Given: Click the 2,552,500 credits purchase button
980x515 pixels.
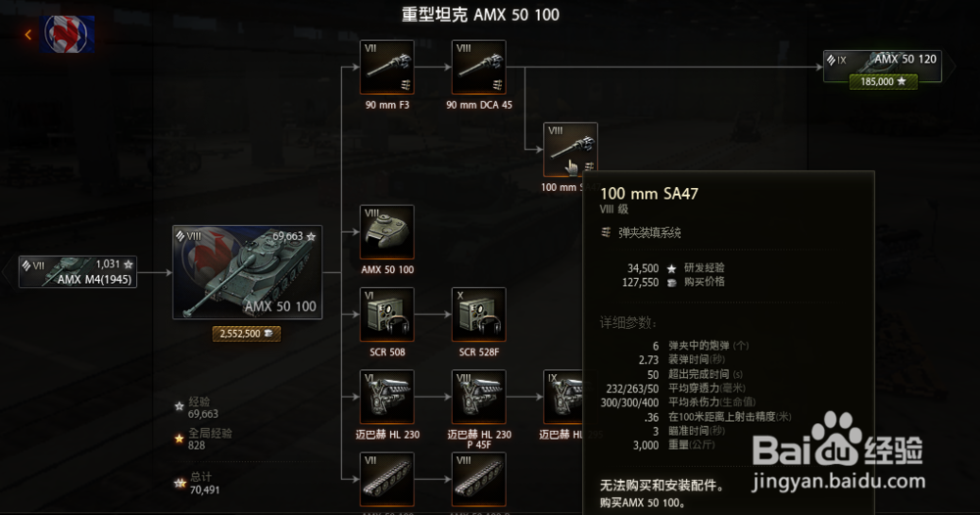Looking at the screenshot, I should click(x=247, y=333).
